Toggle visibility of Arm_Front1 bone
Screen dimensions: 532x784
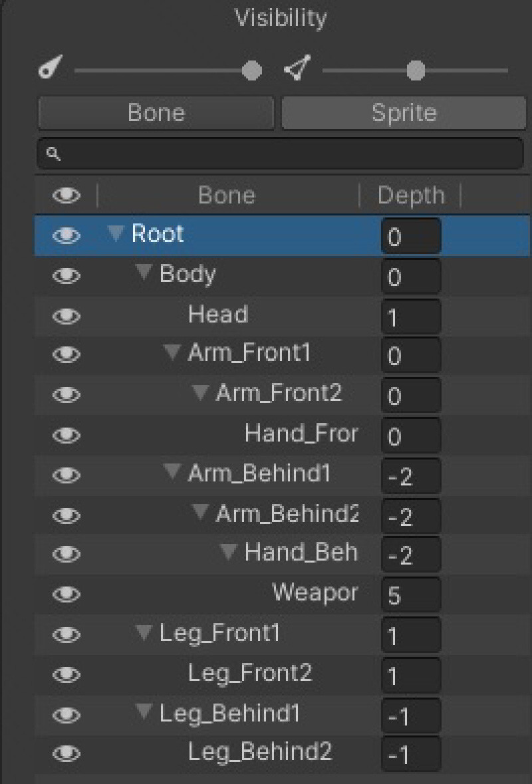(66, 355)
